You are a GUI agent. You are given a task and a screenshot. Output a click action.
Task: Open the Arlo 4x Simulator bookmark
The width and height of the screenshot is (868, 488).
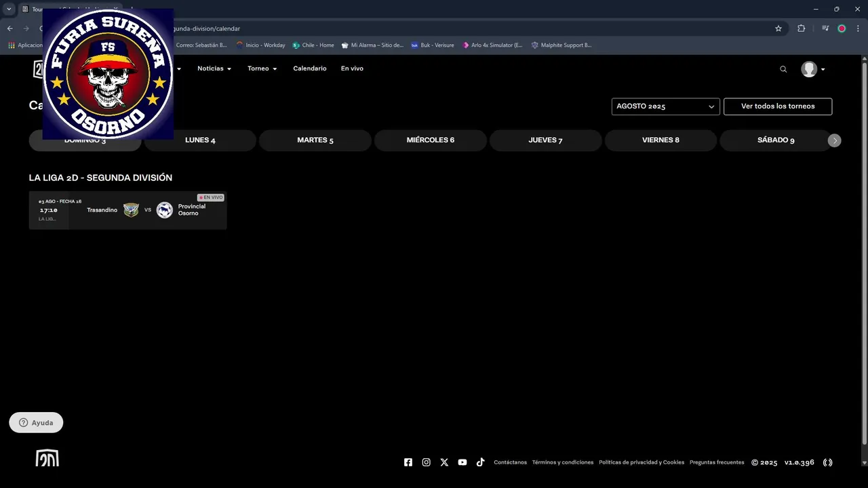(492, 45)
